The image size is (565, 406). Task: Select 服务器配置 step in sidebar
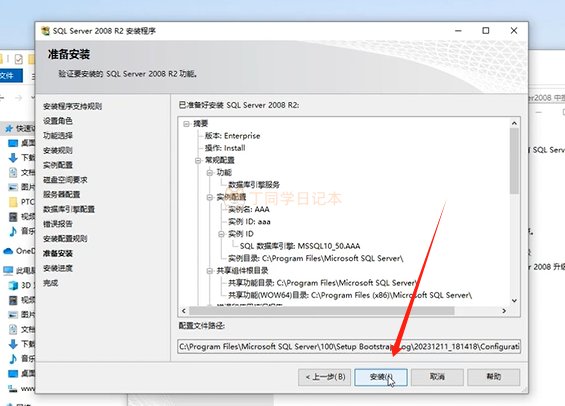click(x=61, y=195)
